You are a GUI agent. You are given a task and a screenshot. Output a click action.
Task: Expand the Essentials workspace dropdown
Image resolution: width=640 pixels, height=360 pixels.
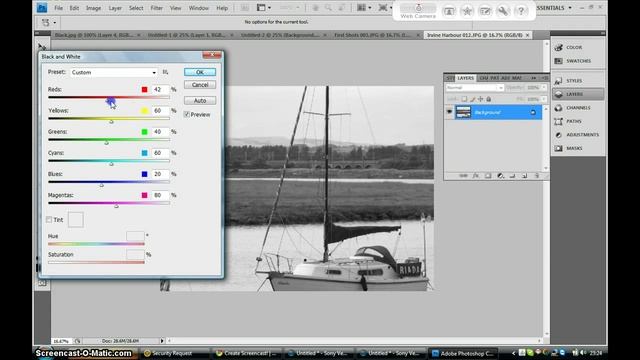[570, 8]
